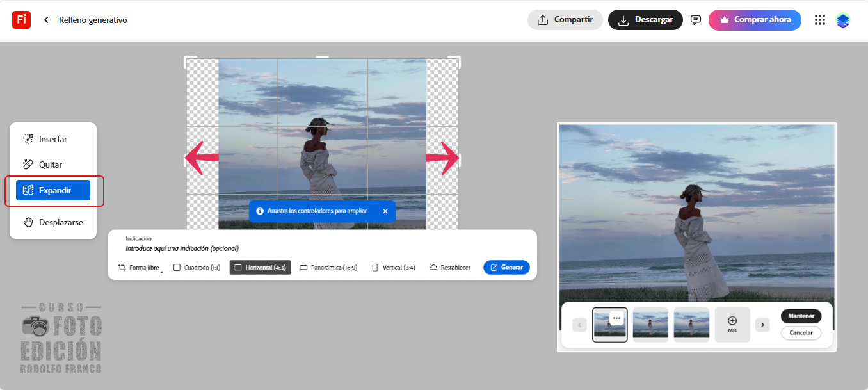
Task: Open the comments speech bubble icon
Action: point(696,20)
